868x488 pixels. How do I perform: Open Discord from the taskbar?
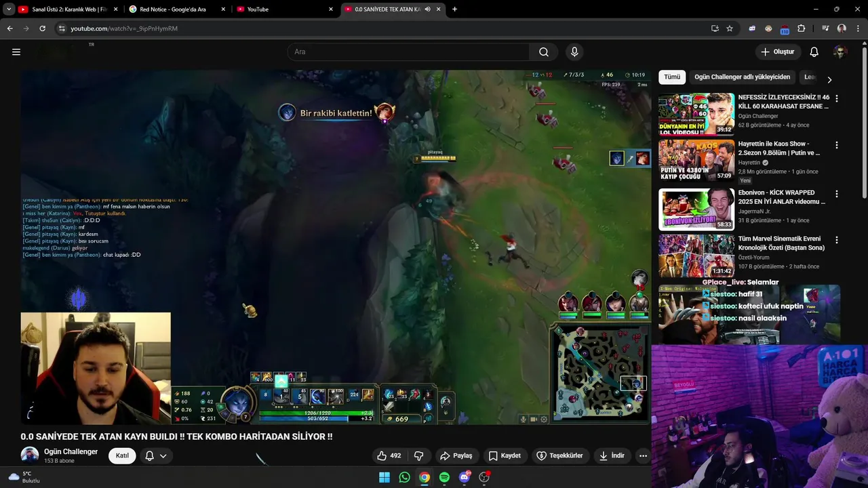pos(465,477)
